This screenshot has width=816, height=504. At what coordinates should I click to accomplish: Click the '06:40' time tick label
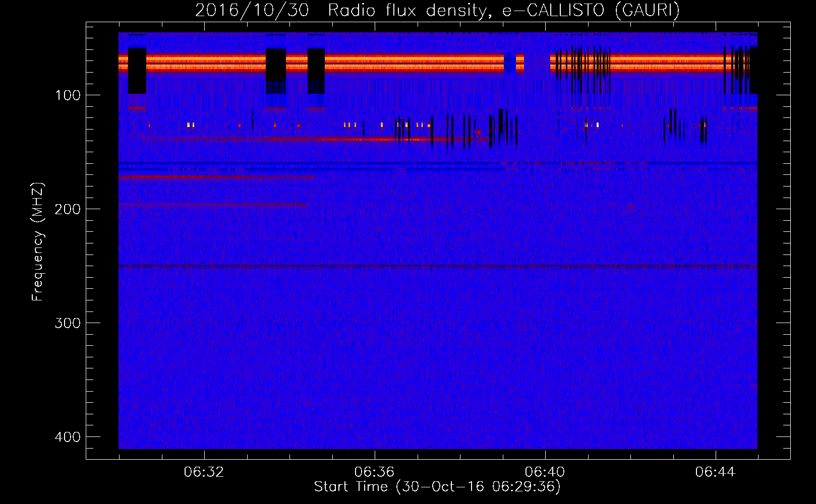click(545, 472)
